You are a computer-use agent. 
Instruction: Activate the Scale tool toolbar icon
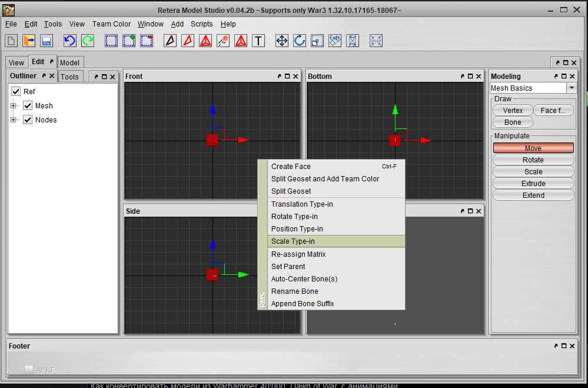[317, 41]
